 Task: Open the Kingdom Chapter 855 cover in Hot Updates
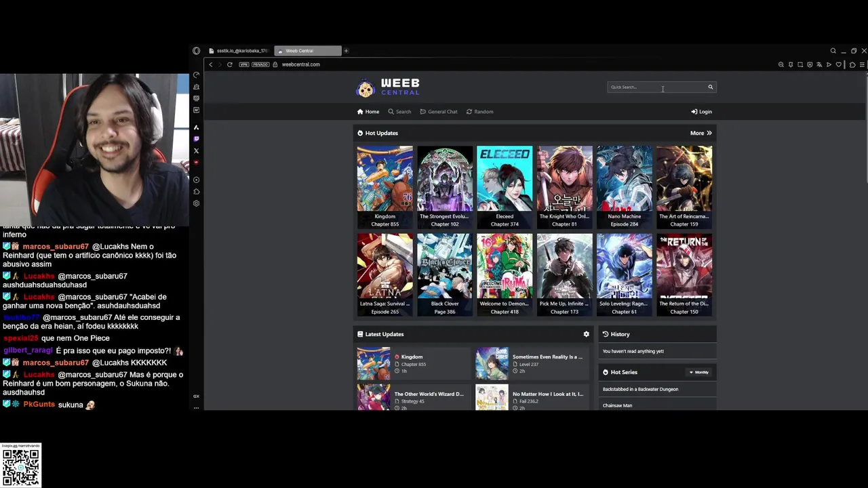pyautogui.click(x=384, y=186)
